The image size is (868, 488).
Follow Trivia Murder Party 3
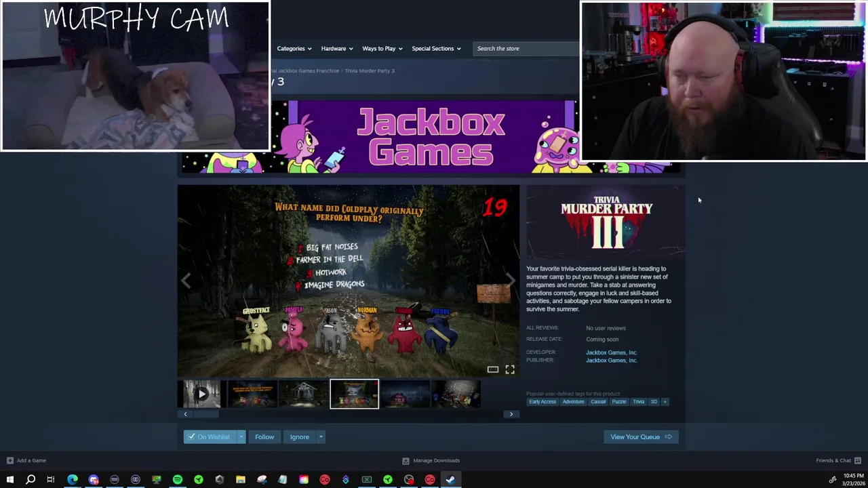point(264,437)
